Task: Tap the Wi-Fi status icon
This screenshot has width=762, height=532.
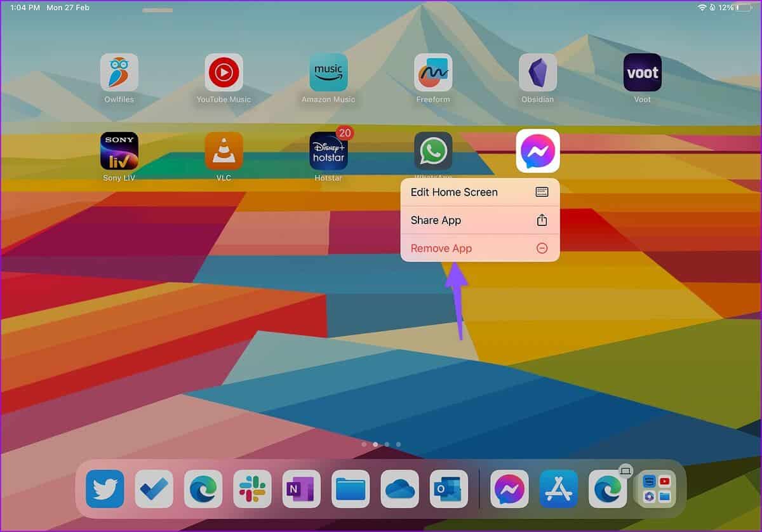Action: point(702,8)
